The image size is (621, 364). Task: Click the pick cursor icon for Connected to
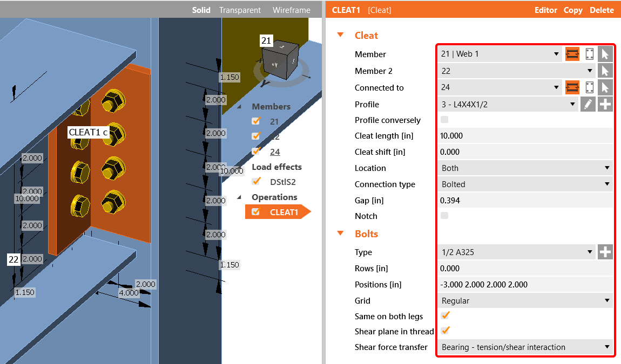[x=605, y=87]
